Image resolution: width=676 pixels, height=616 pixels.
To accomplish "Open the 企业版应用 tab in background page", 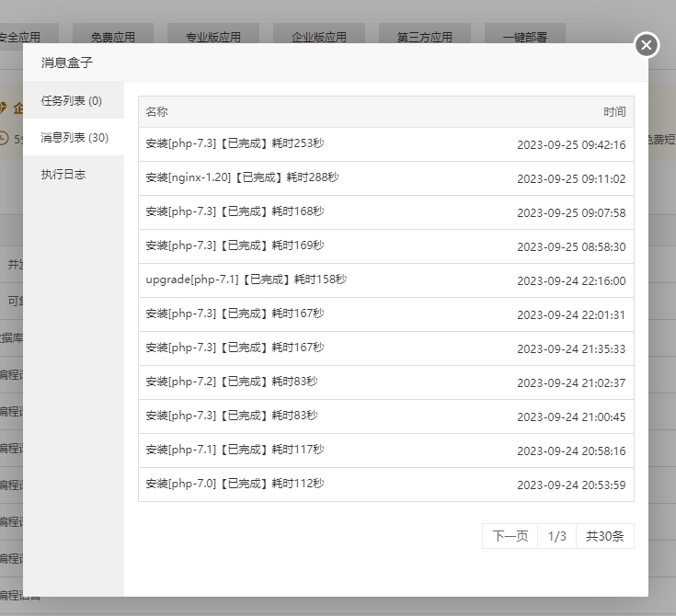I will coord(319,35).
